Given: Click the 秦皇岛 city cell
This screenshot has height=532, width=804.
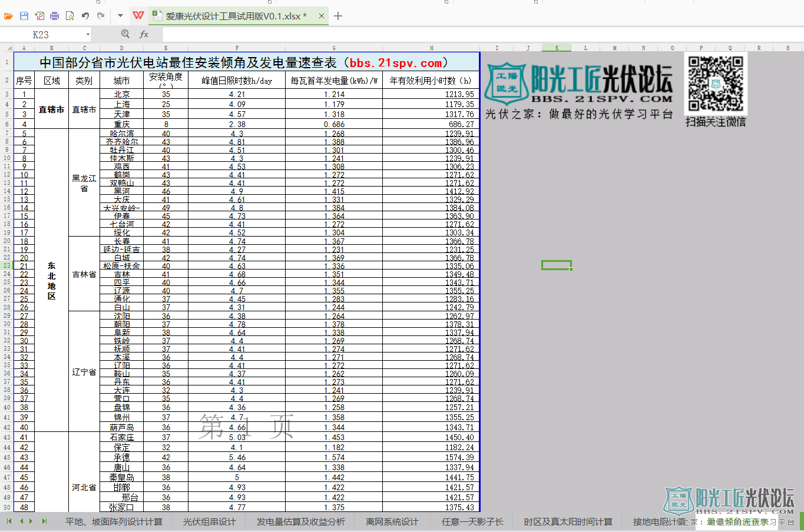Looking at the screenshot, I should tap(121, 477).
